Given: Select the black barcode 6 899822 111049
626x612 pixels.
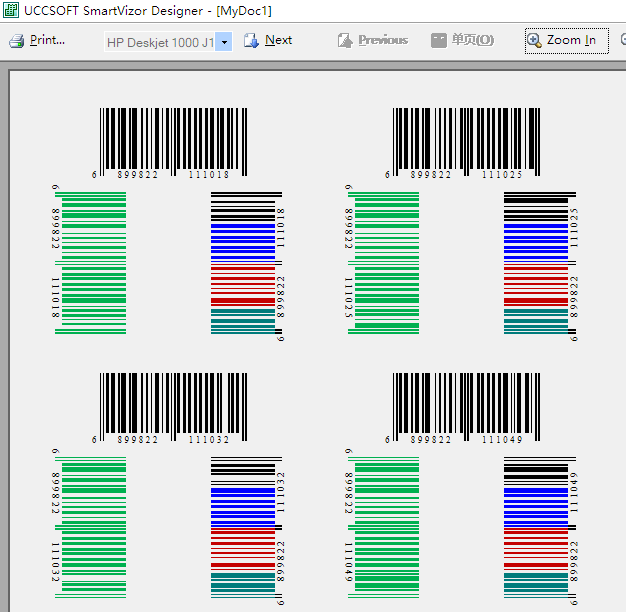Looking at the screenshot, I should tap(463, 408).
